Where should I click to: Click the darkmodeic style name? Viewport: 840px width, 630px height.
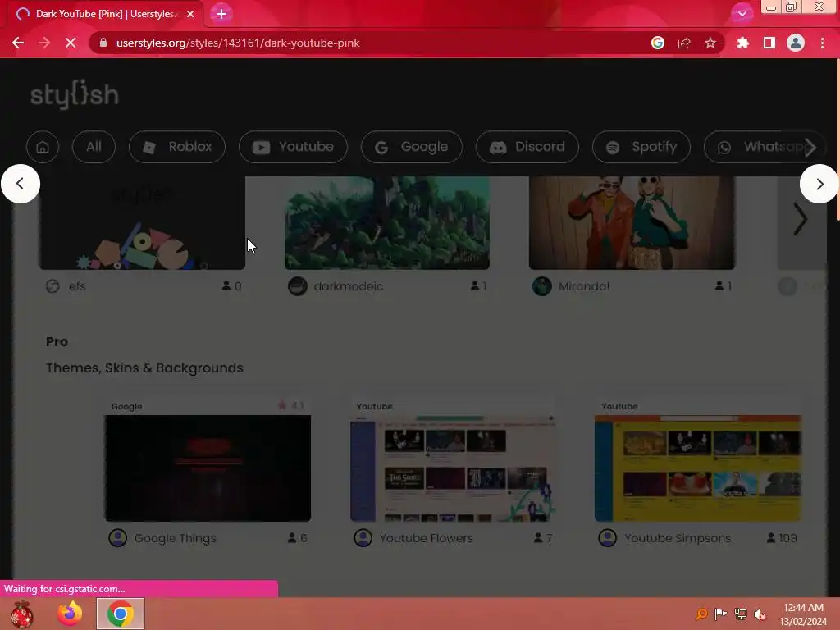[348, 286]
